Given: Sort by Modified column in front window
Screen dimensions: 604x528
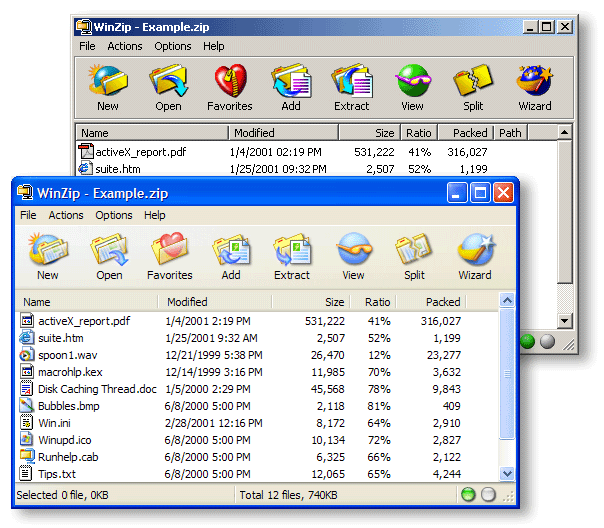Looking at the screenshot, I should click(x=215, y=302).
